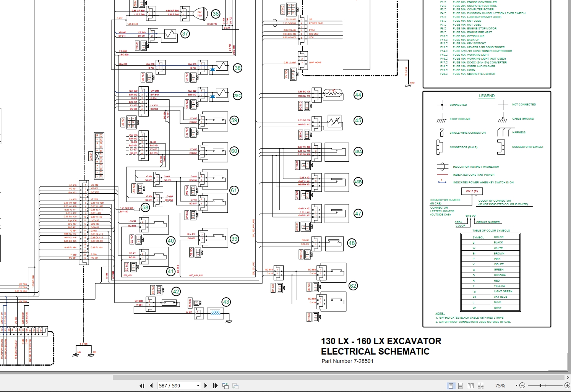571x392 pixels.
Task: Select the next view icon
Action: click(235, 386)
